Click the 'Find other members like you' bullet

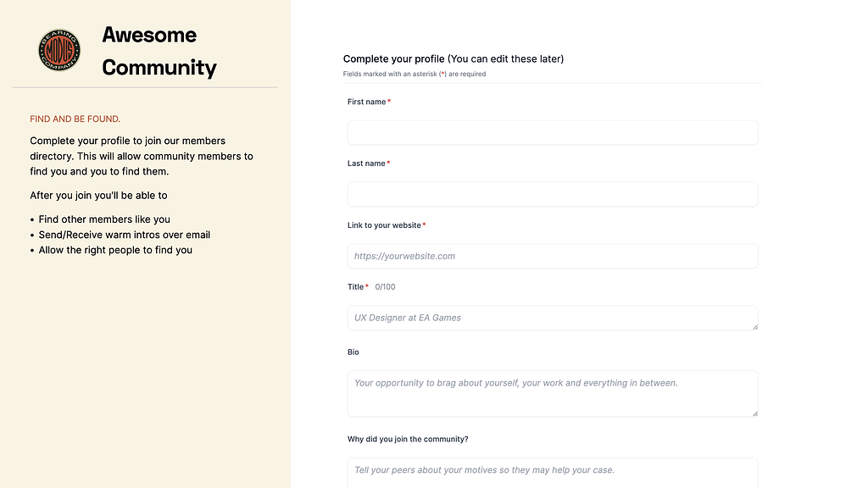(104, 219)
